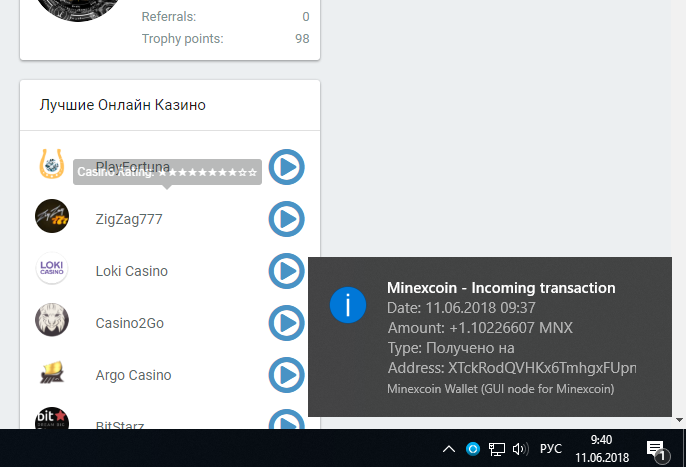Click the ZigZag777 round logo
This screenshot has height=467, width=686.
tap(52, 216)
